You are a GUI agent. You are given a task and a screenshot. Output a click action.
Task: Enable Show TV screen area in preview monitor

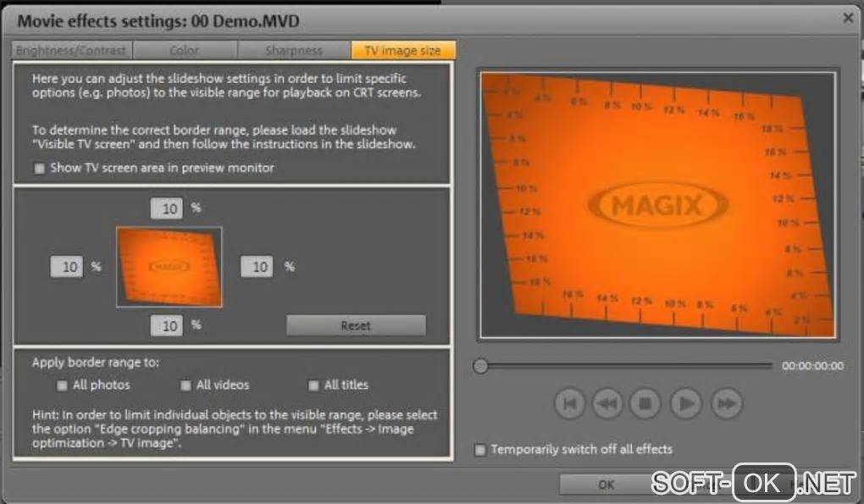[40, 168]
